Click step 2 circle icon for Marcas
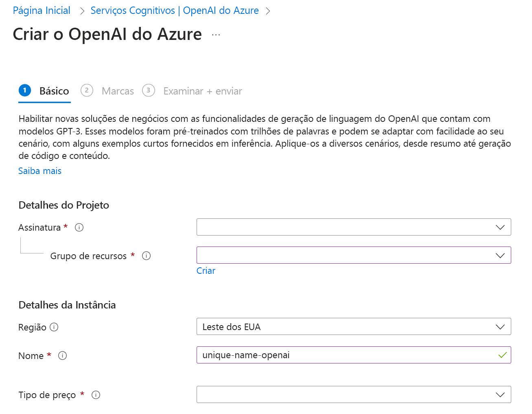The height and width of the screenshot is (414, 532). click(x=87, y=90)
